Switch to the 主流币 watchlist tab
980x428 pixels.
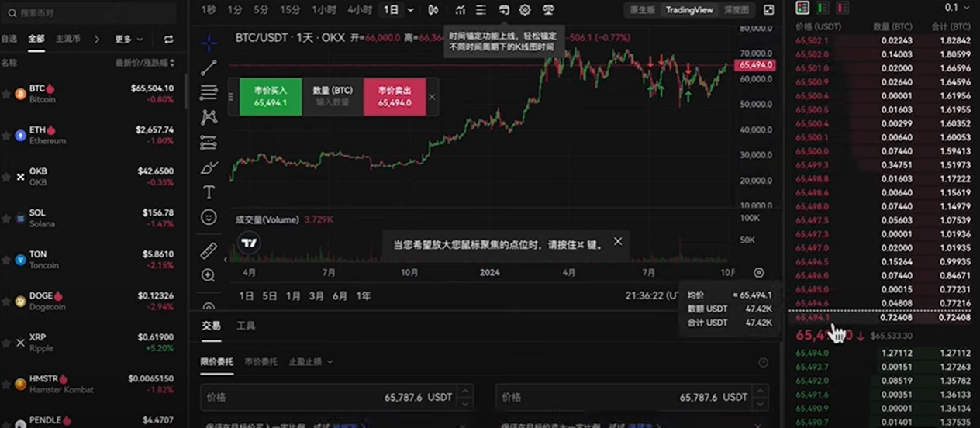point(67,39)
